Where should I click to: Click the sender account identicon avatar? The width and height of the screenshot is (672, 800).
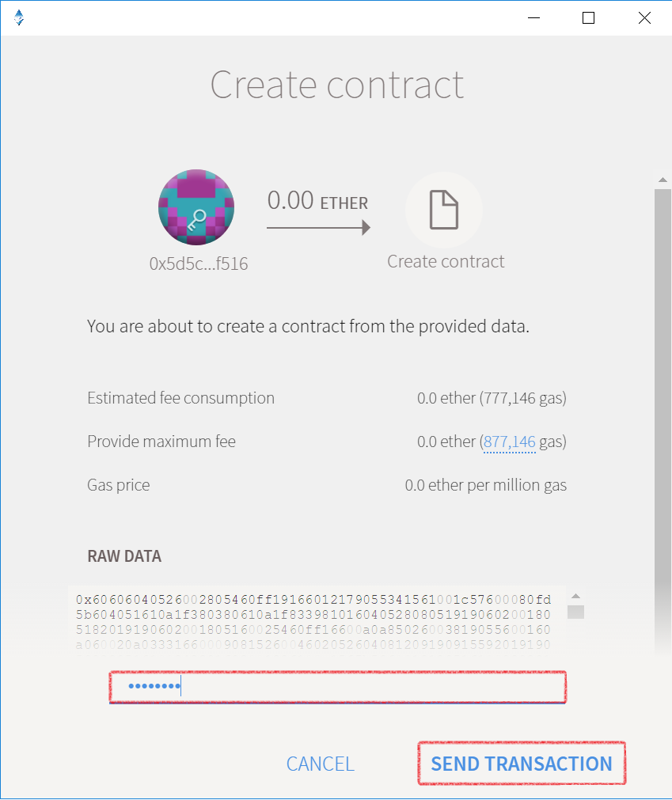click(196, 207)
